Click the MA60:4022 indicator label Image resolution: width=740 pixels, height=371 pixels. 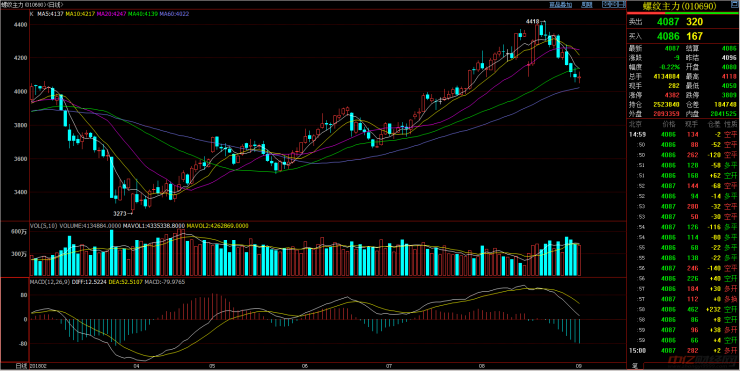pos(175,14)
